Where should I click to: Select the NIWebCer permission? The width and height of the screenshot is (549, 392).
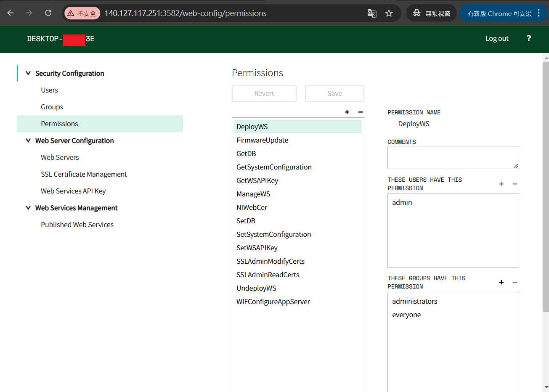298,207
